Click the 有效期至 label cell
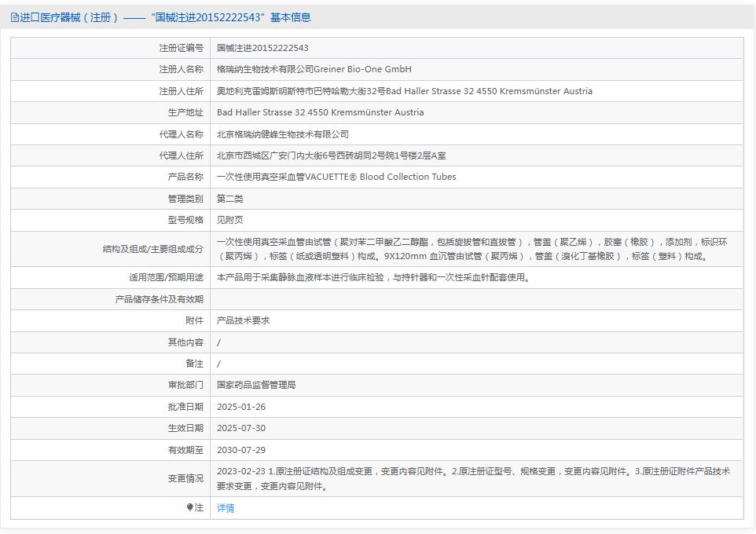Viewport: 756px width, 534px height. pos(110,450)
